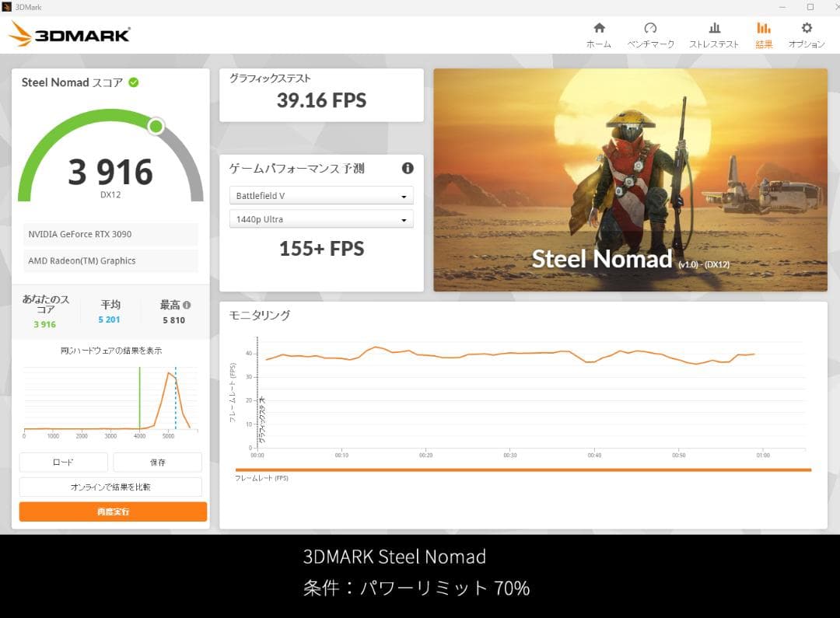Image resolution: width=840 pixels, height=618 pixels.
Task: Click the Steel Nomad preview image
Action: tap(630, 177)
